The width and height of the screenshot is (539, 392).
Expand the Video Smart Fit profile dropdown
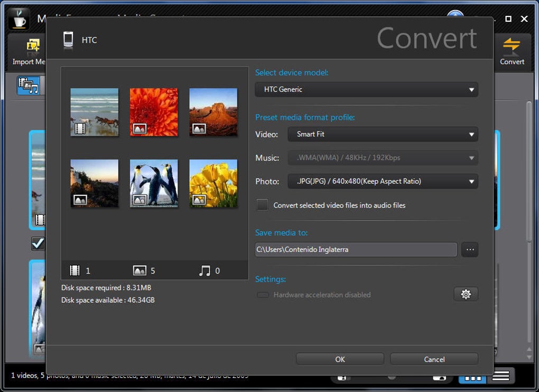(x=383, y=134)
